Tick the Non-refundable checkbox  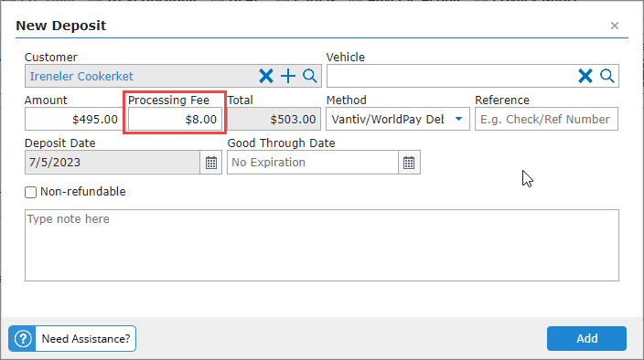click(x=30, y=192)
